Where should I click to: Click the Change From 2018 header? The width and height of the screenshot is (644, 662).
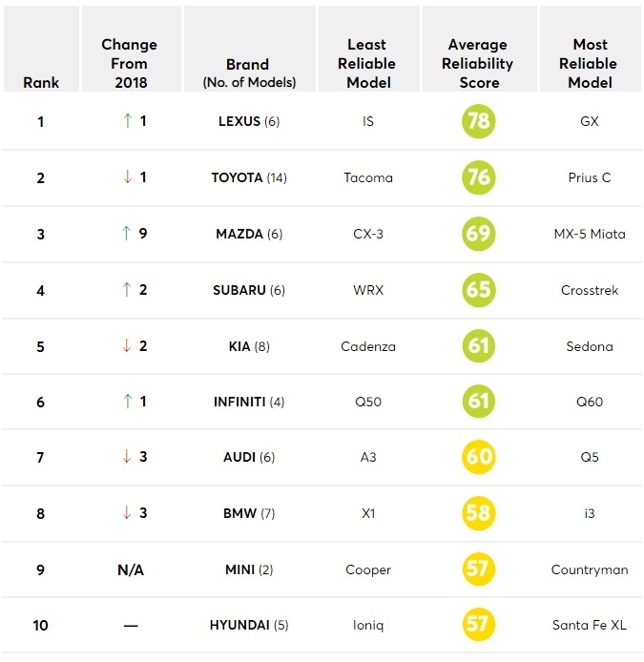[130, 63]
